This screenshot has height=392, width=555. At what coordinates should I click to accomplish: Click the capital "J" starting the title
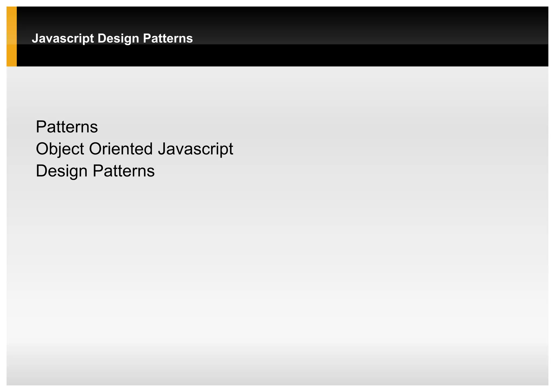(35, 38)
